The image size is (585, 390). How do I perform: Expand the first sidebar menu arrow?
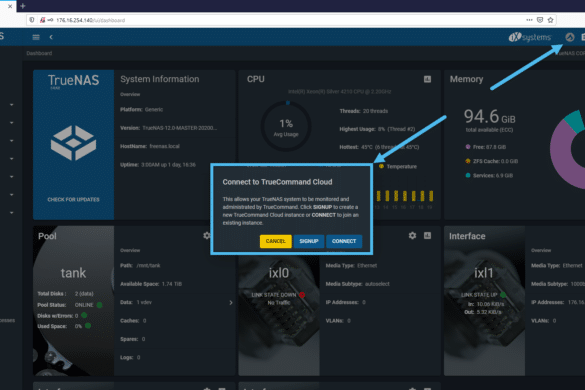(12, 105)
